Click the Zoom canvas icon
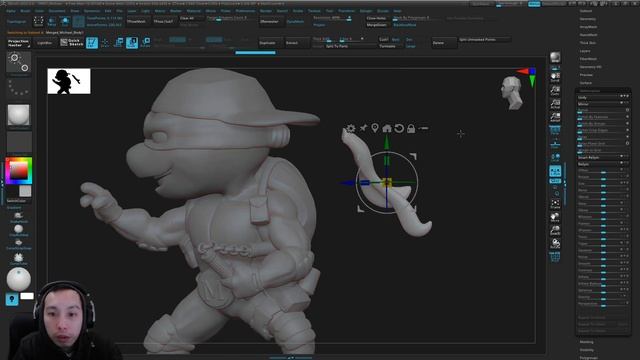The image size is (640, 360). click(555, 91)
